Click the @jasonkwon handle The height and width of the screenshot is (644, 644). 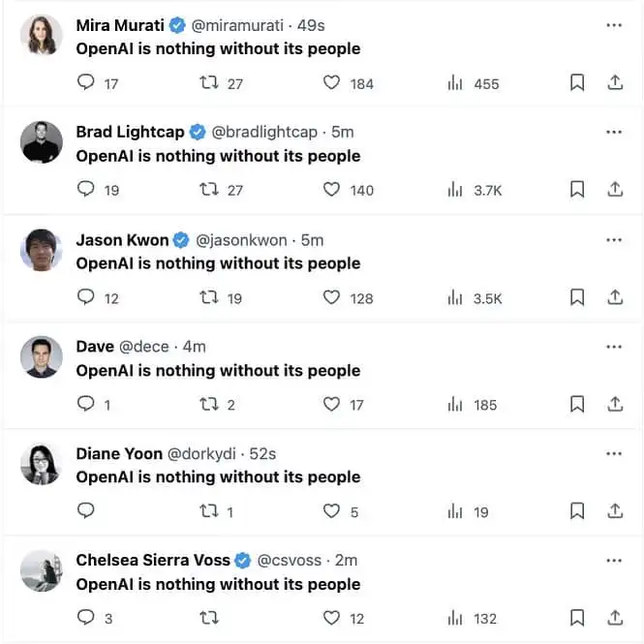(x=242, y=239)
